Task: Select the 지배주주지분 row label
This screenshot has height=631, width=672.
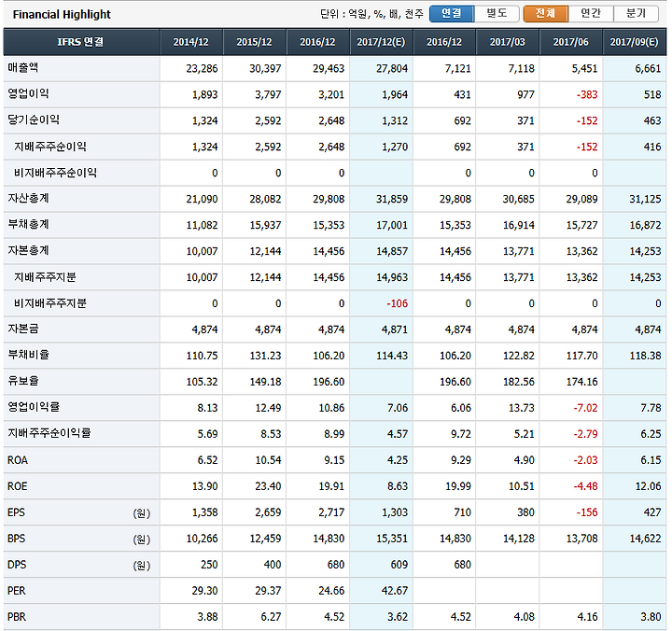Action: [45, 277]
